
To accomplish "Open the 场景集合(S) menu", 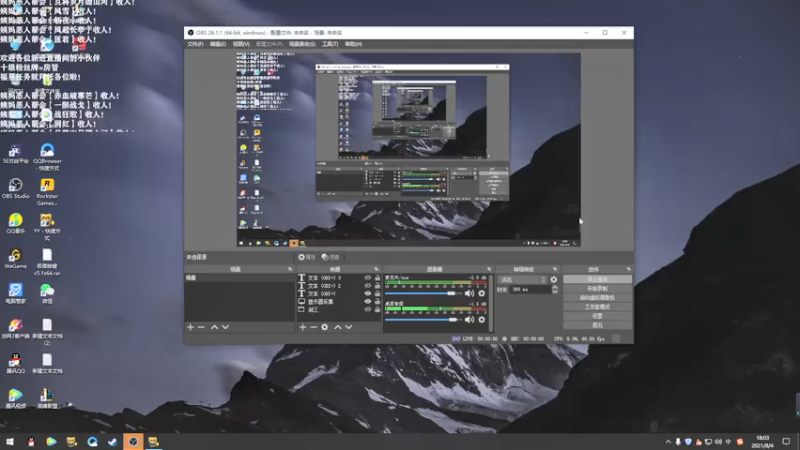I will 302,44.
